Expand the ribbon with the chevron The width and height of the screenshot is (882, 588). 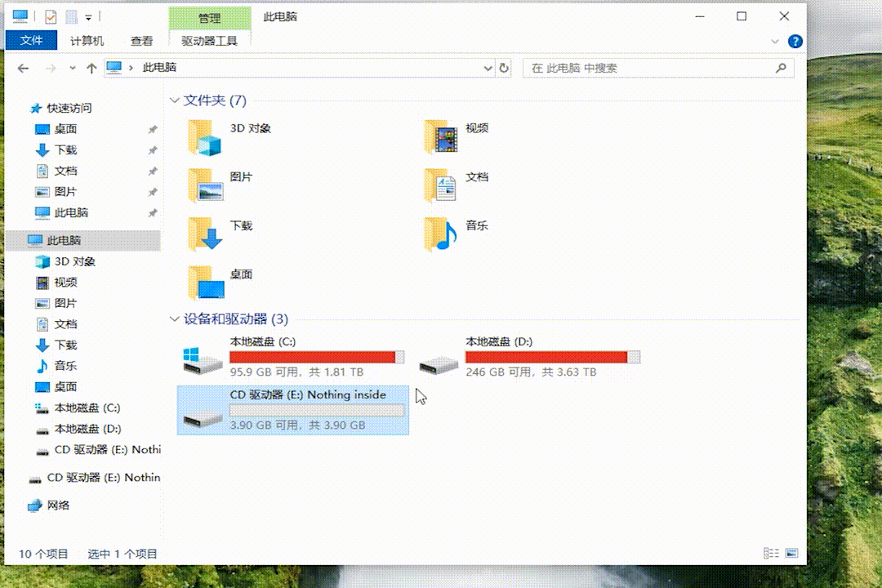tap(775, 41)
